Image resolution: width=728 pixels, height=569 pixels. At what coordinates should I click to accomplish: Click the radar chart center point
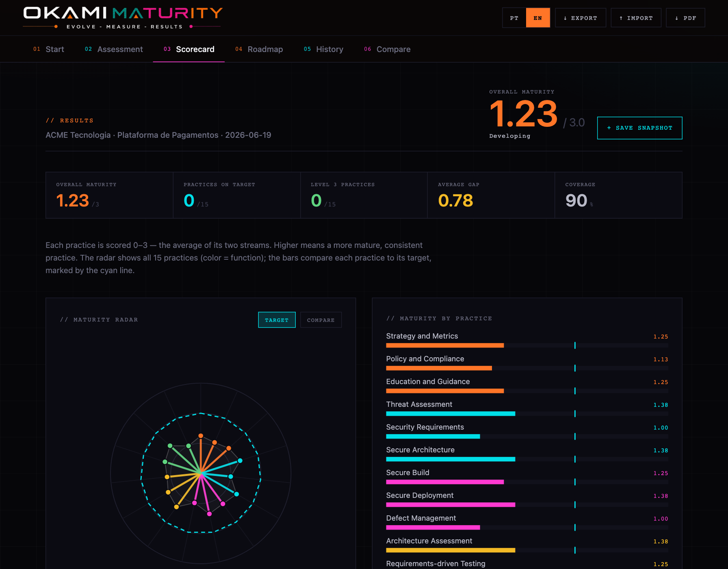click(201, 473)
